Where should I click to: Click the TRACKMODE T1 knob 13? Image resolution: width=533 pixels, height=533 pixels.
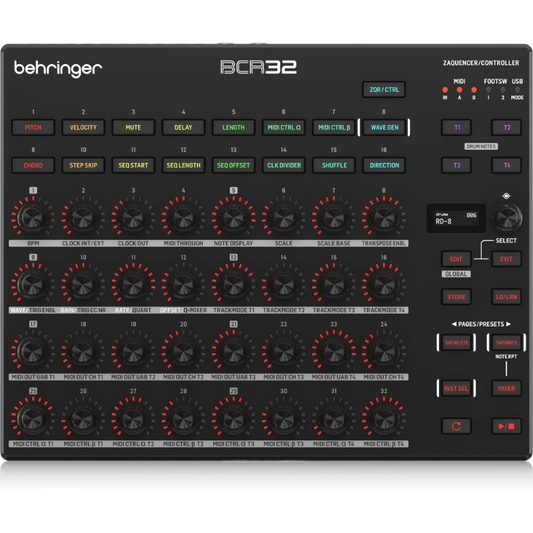[x=233, y=284]
